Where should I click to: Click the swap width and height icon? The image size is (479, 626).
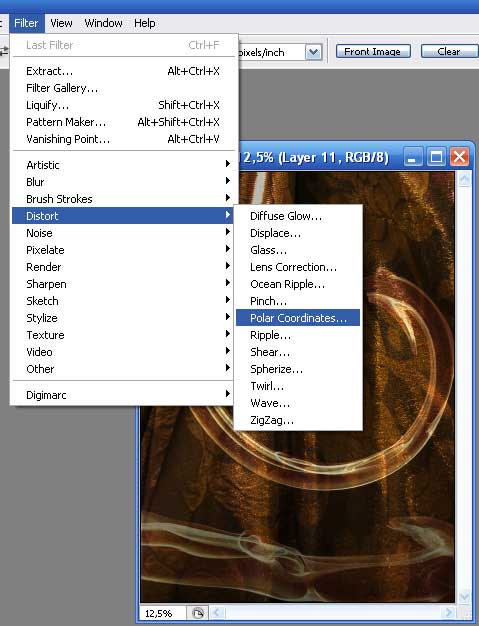point(4,52)
